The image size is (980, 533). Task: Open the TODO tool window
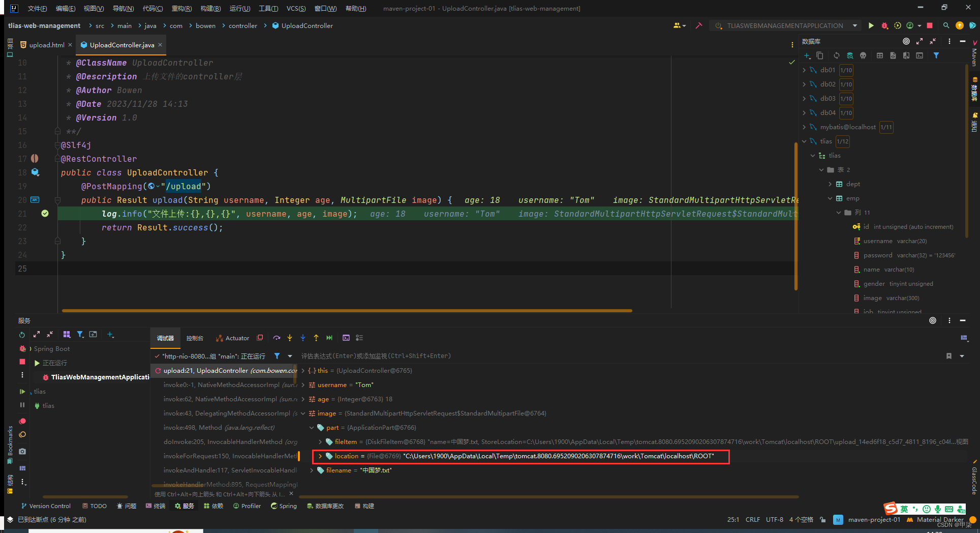tap(95, 506)
